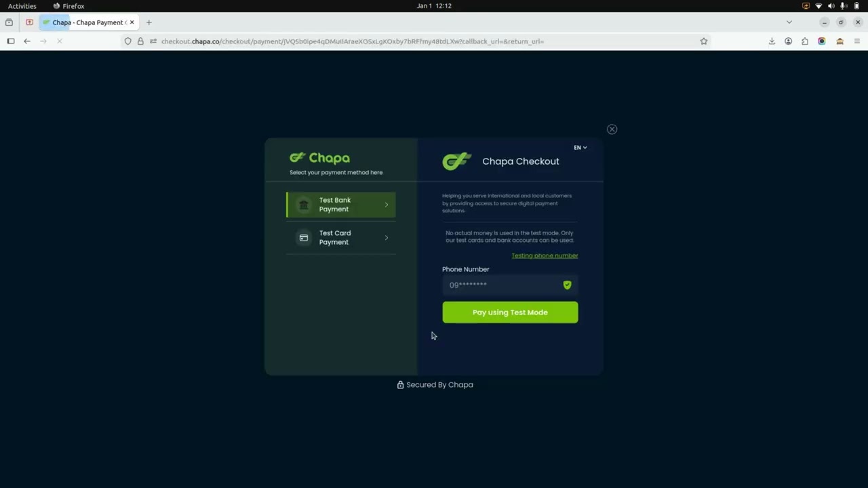The height and width of the screenshot is (488, 868).
Task: Click the microphone indicator icon
Action: 844,6
